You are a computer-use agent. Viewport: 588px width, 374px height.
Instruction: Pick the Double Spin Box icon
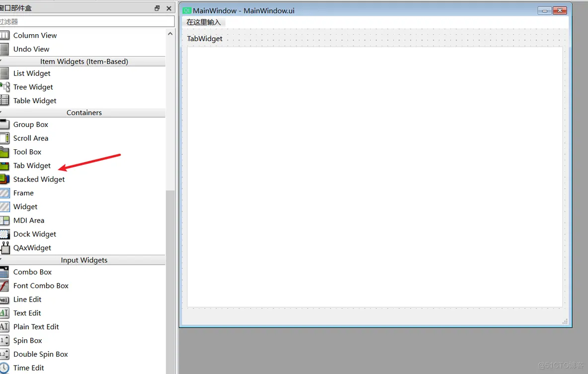click(x=4, y=354)
